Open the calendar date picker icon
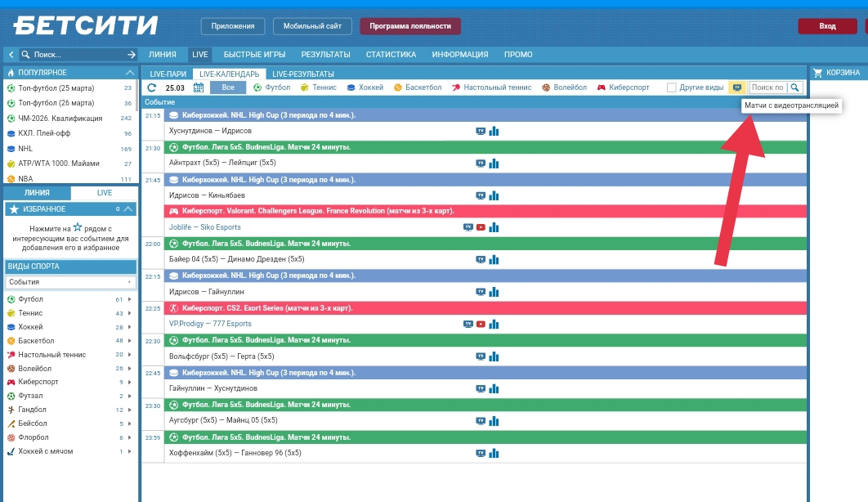Screen dimensions: 868x502 199,87
